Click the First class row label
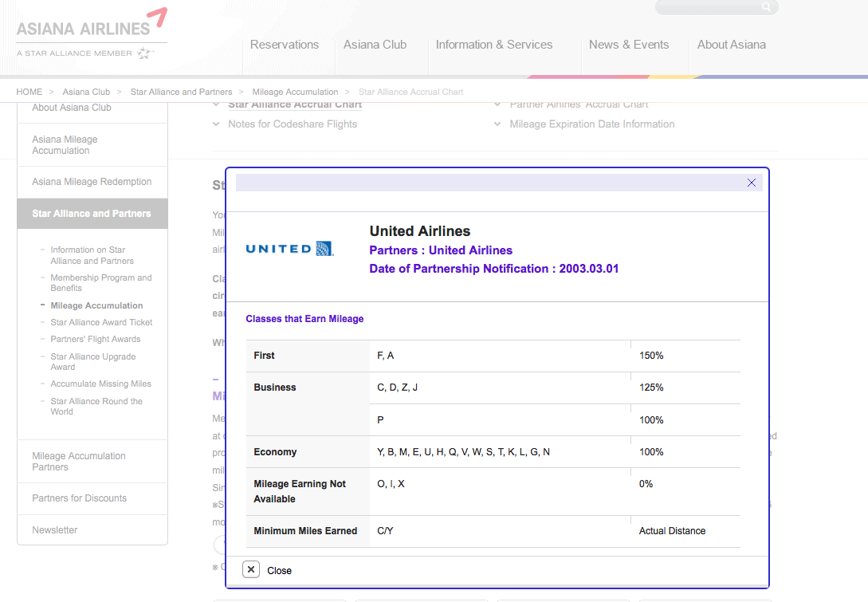 click(x=264, y=356)
